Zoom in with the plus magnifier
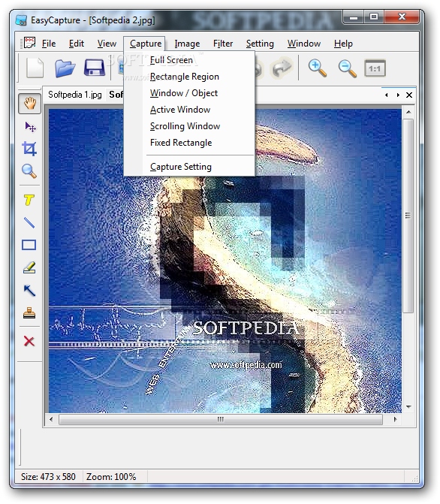 click(318, 68)
